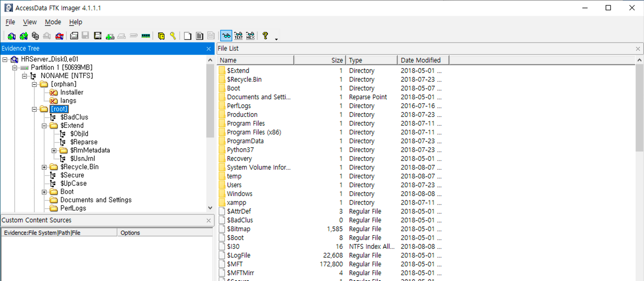This screenshot has height=281, width=644.
Task: Close the Custom Content Sources panel
Action: (209, 220)
